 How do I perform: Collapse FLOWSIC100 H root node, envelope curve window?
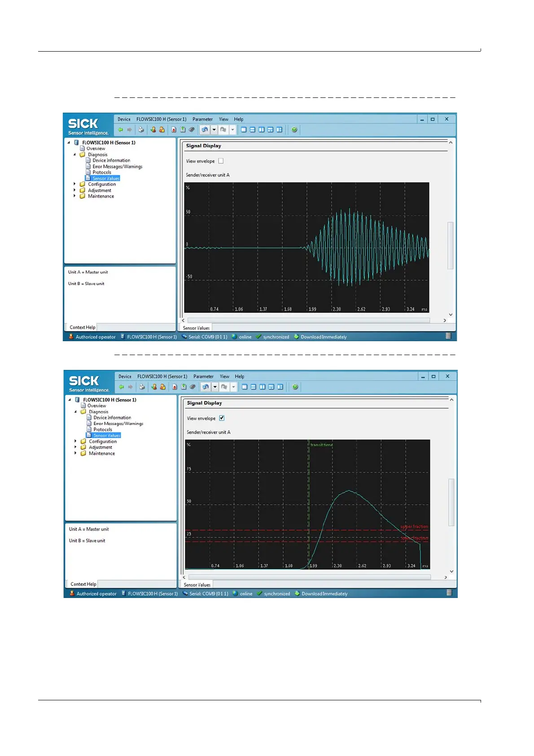pyautogui.click(x=70, y=400)
